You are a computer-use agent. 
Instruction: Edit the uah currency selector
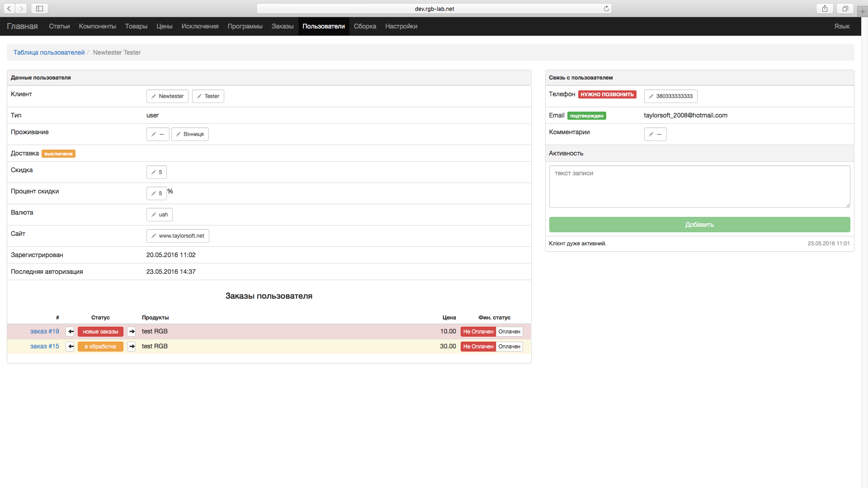pos(159,215)
